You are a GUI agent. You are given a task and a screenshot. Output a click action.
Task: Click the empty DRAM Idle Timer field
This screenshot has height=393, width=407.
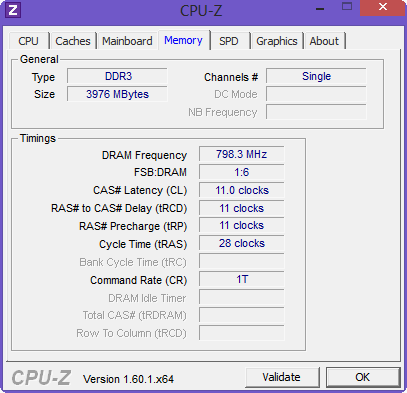(242, 297)
